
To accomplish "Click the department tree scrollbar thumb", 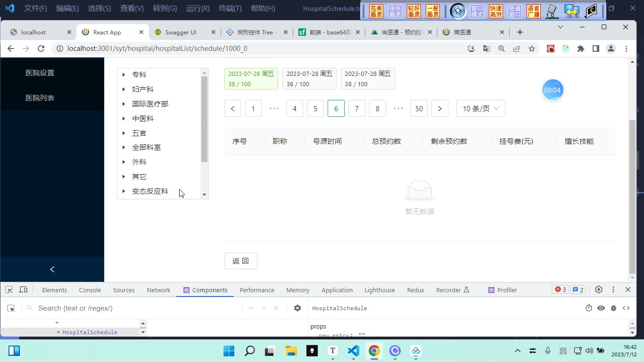I will tap(205, 119).
